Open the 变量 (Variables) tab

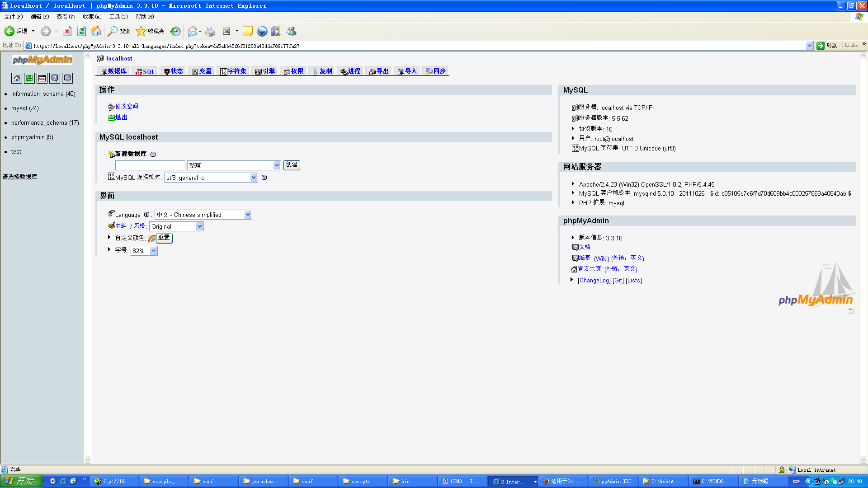[202, 71]
